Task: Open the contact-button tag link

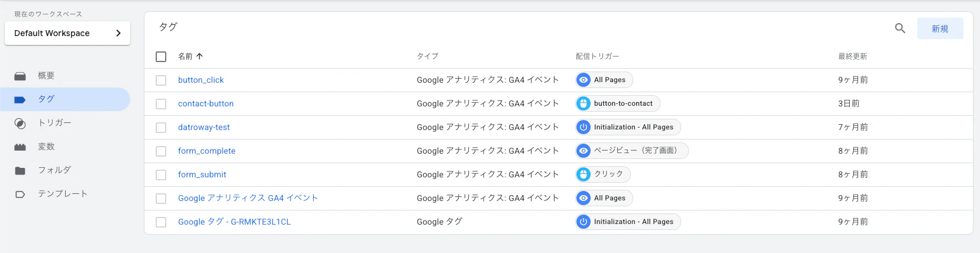Action: [x=206, y=103]
